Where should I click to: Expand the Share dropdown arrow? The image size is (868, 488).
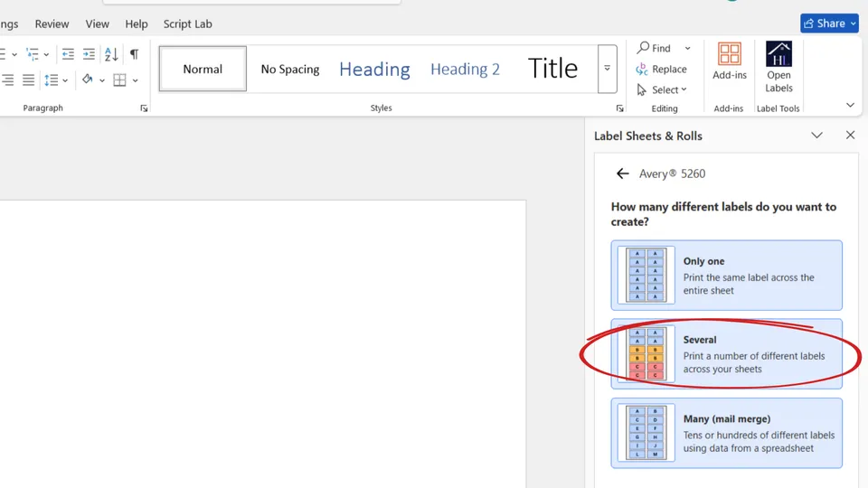tap(853, 23)
